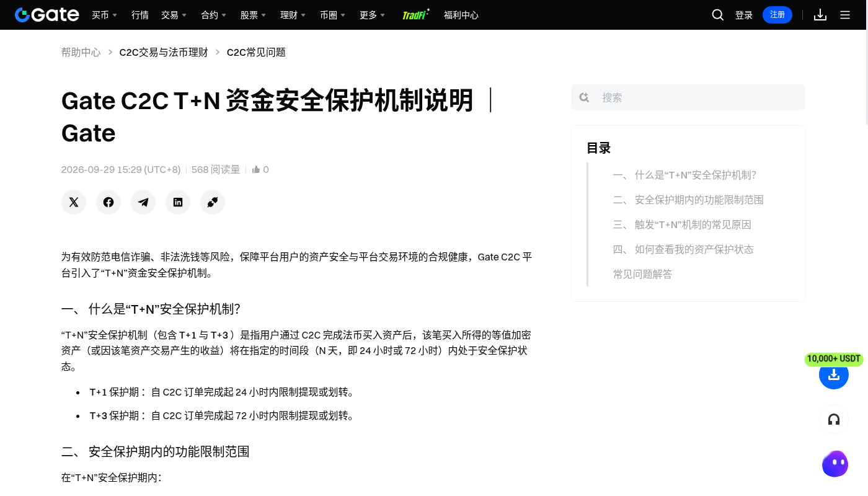The width and height of the screenshot is (868, 496).
Task: Click the 搜索 search input field
Action: (x=688, y=97)
